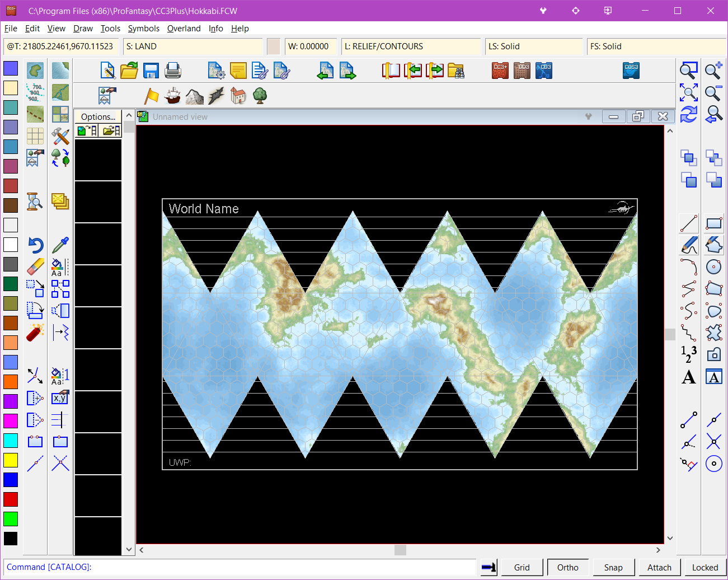Pick the bright green color swatch
Image resolution: width=728 pixels, height=580 pixels.
pyautogui.click(x=11, y=519)
